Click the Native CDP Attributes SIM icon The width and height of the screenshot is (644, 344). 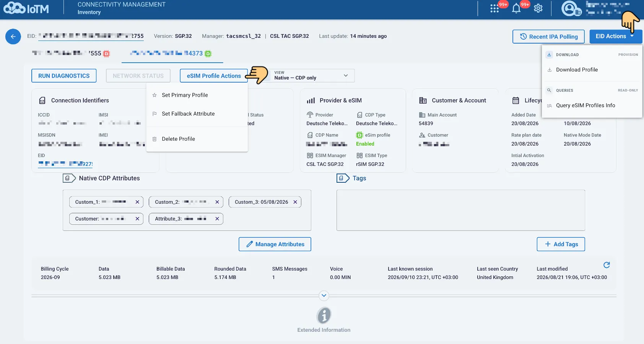(x=69, y=178)
